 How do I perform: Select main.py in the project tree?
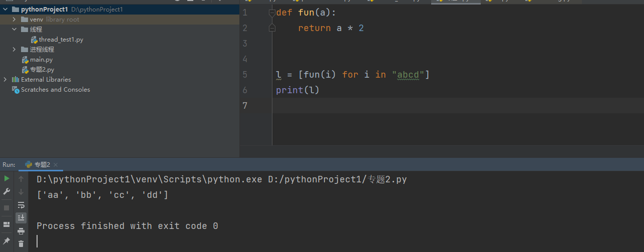click(x=41, y=60)
